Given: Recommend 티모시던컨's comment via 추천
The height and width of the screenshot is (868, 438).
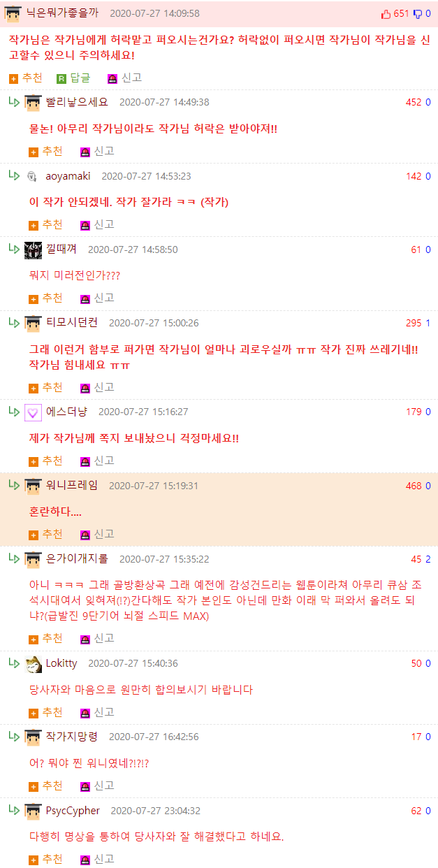Looking at the screenshot, I should pyautogui.click(x=45, y=388).
